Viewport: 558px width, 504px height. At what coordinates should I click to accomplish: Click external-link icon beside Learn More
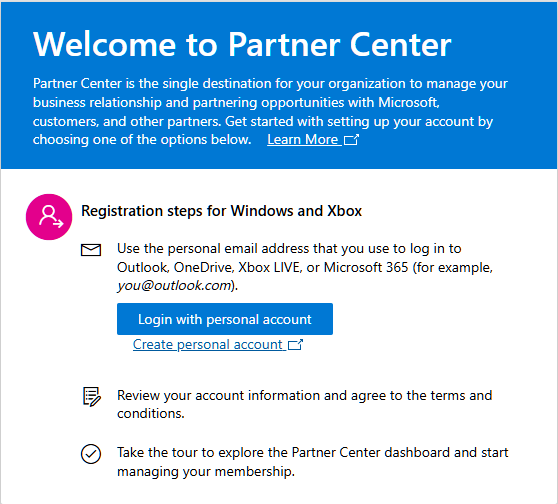(351, 140)
